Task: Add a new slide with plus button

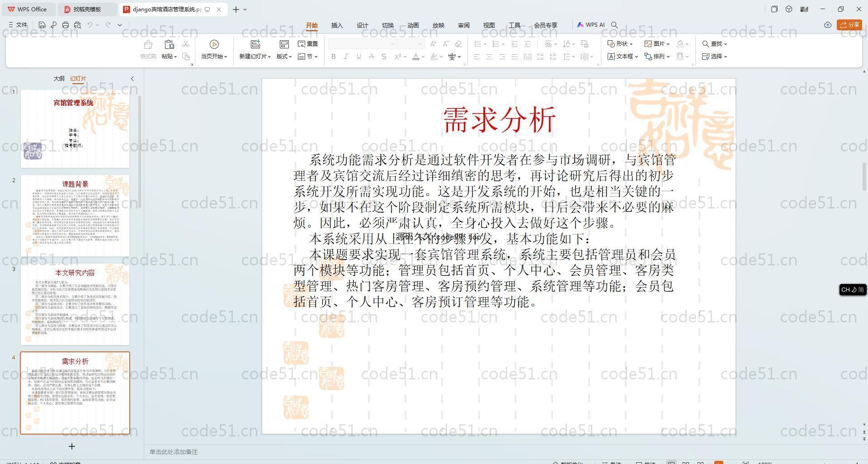Action: 71,446
